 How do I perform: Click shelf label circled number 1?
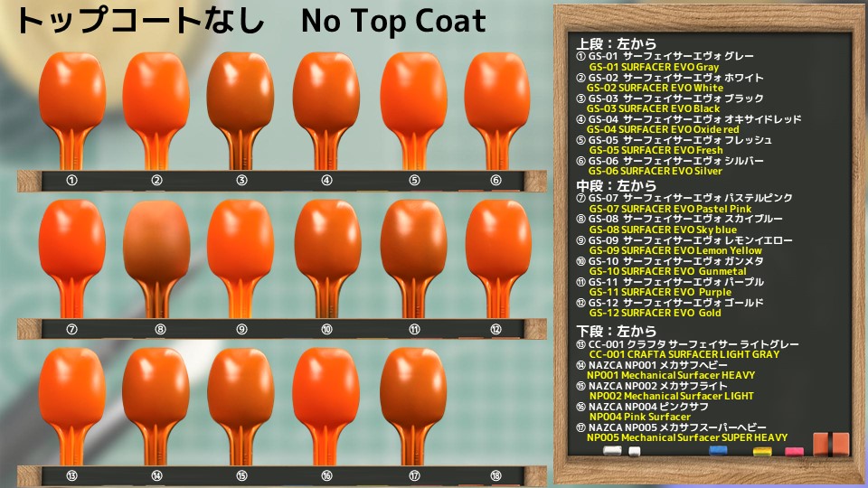pyautogui.click(x=72, y=181)
